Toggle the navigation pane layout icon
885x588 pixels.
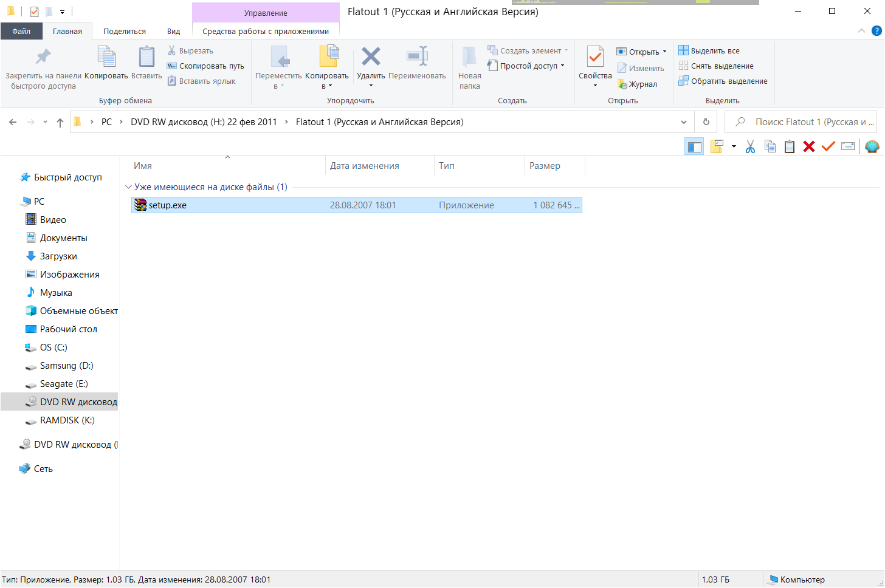click(x=694, y=146)
